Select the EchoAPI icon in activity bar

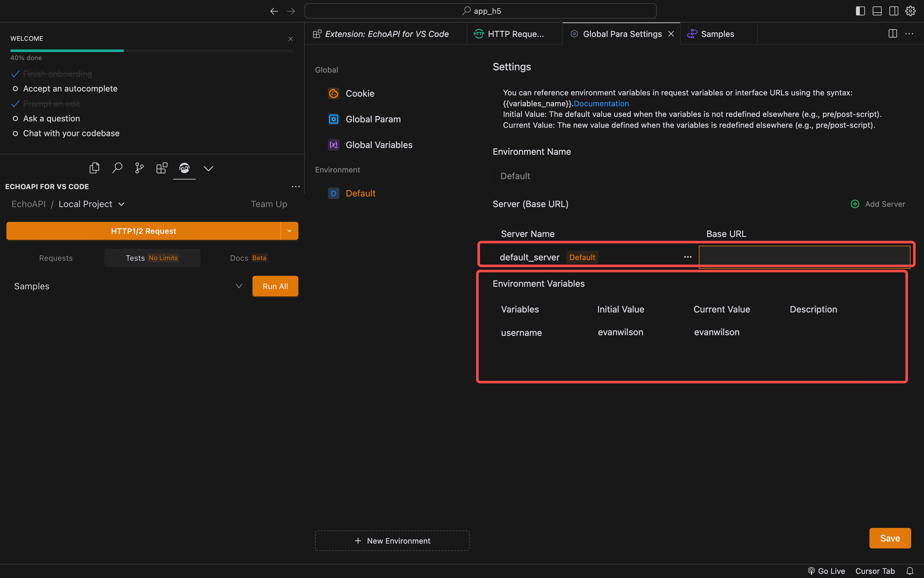184,168
